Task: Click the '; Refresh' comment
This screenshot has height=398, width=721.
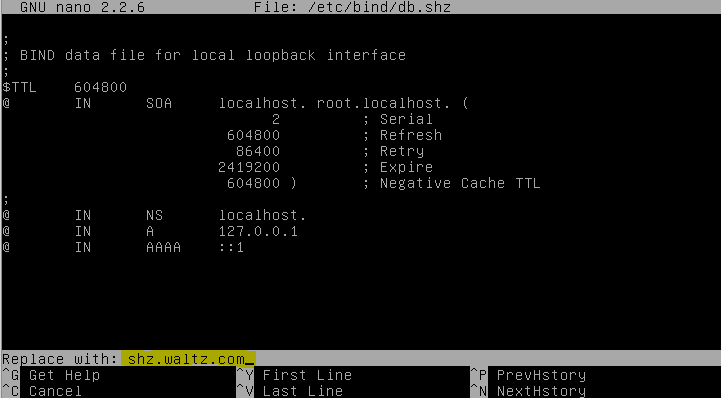Action: 402,136
